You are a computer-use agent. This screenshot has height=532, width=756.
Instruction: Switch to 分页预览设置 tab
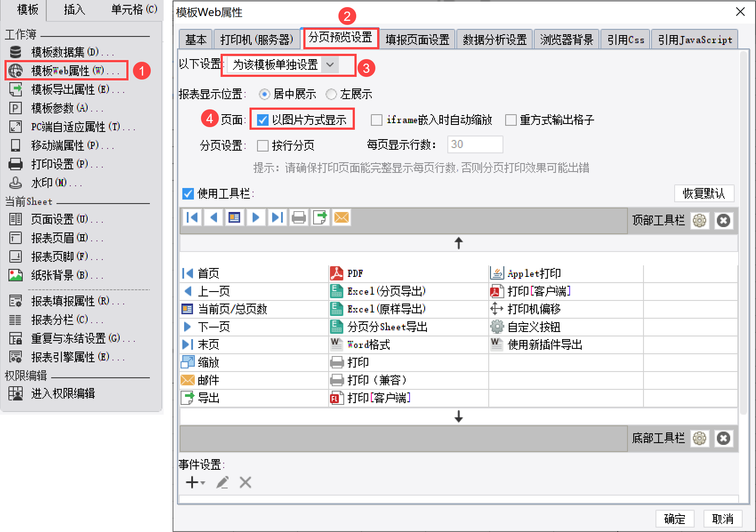[x=341, y=38]
